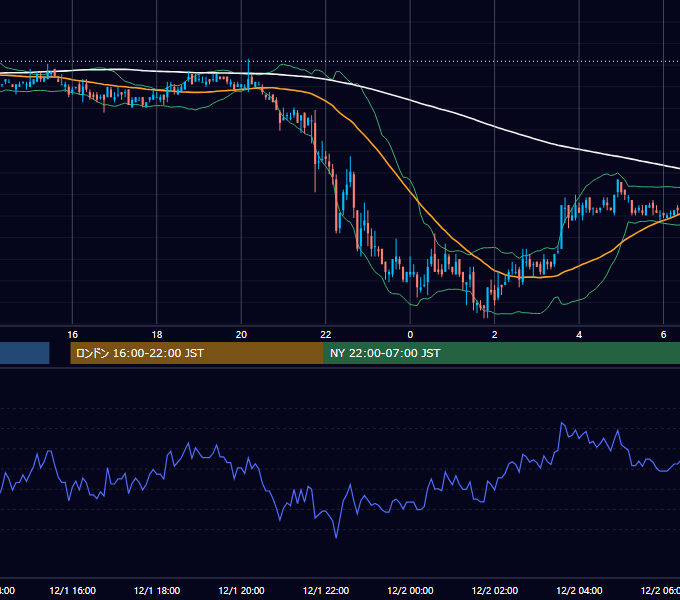680x600 pixels.
Task: Click the '18' label on upper time axis
Action: [157, 335]
